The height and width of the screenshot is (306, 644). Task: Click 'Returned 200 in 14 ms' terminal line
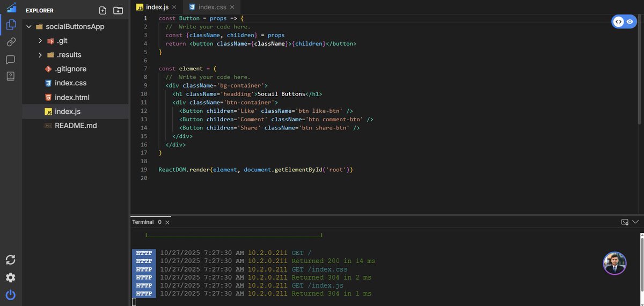333,261
